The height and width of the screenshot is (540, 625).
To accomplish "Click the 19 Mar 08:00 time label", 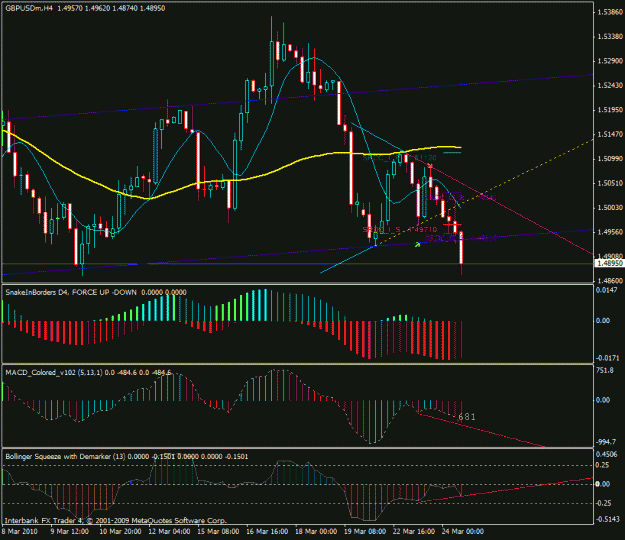I will tap(365, 531).
